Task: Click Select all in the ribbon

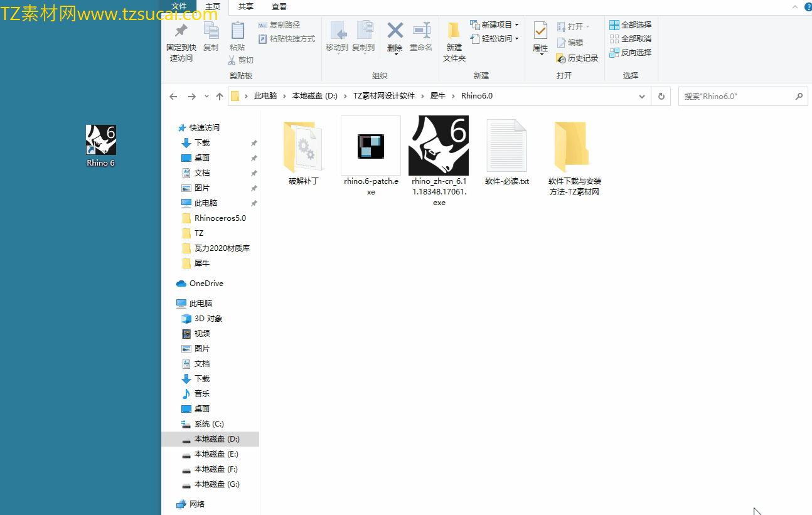Action: tap(631, 25)
